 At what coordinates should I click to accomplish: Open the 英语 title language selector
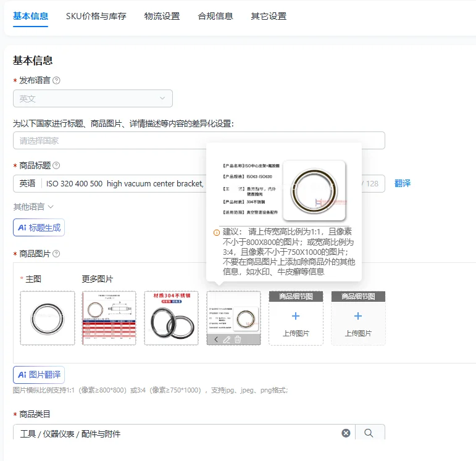(x=27, y=183)
